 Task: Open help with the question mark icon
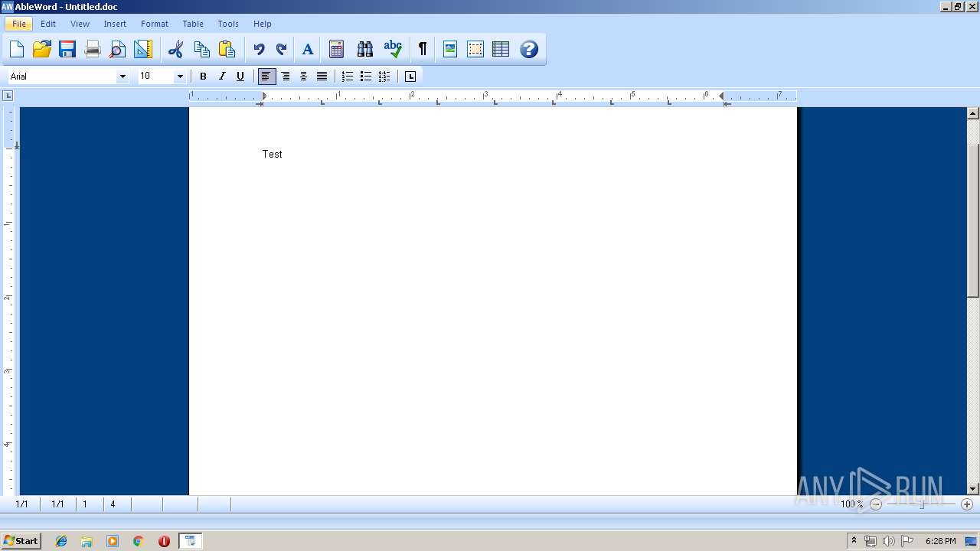[x=529, y=50]
